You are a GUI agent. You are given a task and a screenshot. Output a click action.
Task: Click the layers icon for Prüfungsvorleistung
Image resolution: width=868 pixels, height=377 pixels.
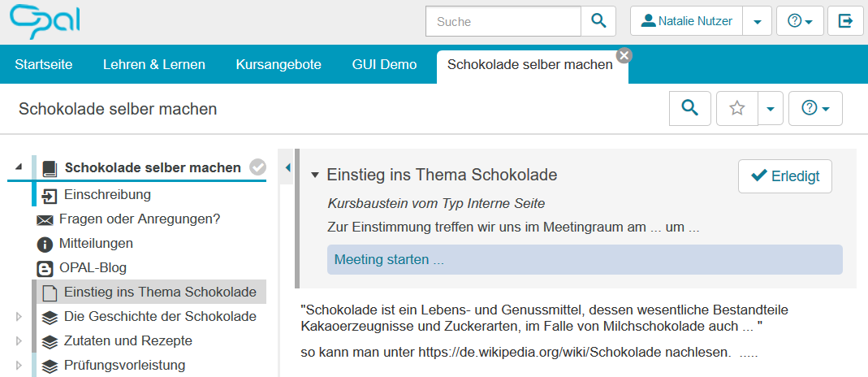point(50,366)
